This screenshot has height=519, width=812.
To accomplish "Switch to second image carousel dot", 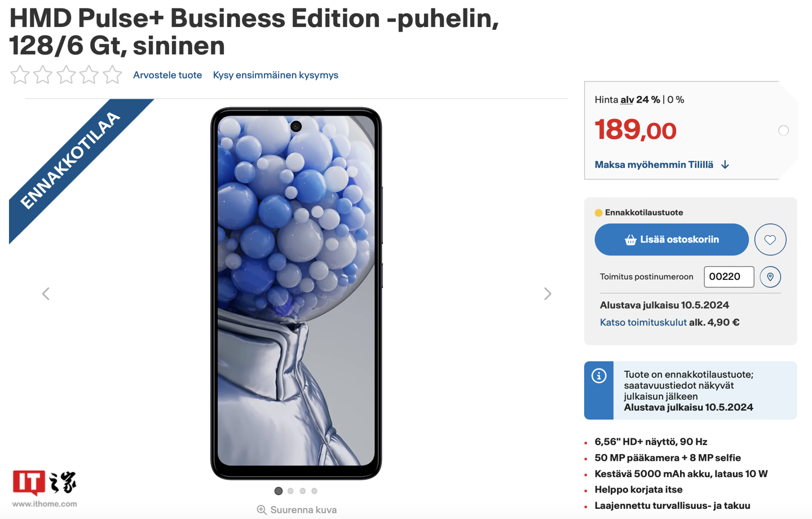I will pos(290,491).
